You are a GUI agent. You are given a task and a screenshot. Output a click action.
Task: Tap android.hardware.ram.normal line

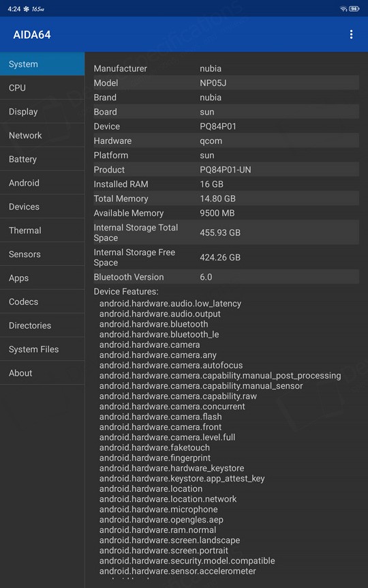coord(158,530)
